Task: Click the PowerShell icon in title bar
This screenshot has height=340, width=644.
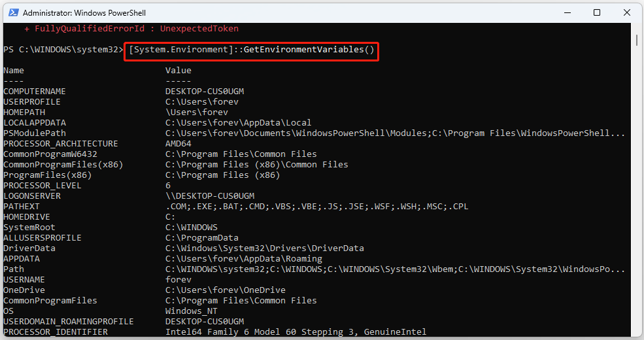Action: click(14, 12)
